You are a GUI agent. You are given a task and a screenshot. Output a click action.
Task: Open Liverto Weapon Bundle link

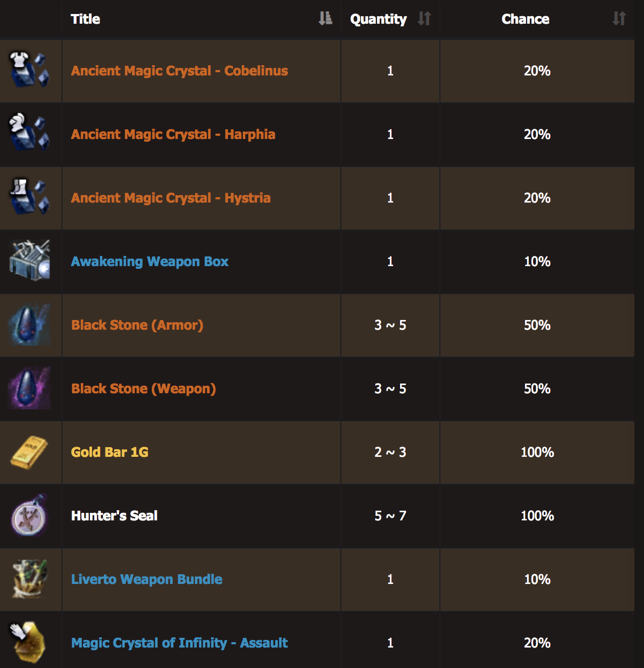click(x=146, y=579)
